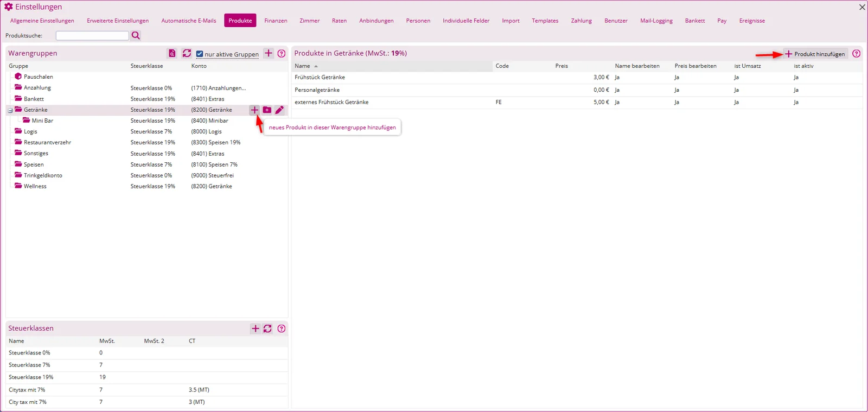Add new product to Getränke group via row plus icon
Image resolution: width=868 pixels, height=412 pixels.
[254, 110]
